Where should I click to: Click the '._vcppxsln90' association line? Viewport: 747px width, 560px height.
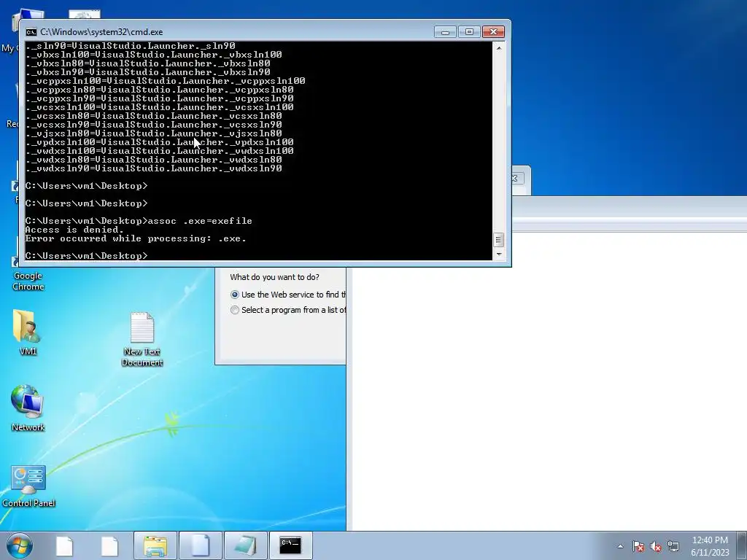coord(159,98)
